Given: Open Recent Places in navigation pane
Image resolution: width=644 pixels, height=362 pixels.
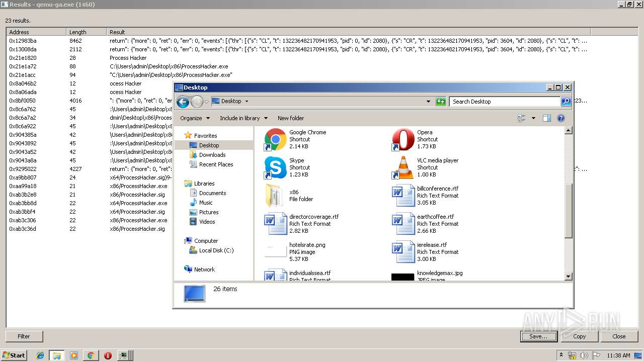Looking at the screenshot, I should click(x=216, y=164).
